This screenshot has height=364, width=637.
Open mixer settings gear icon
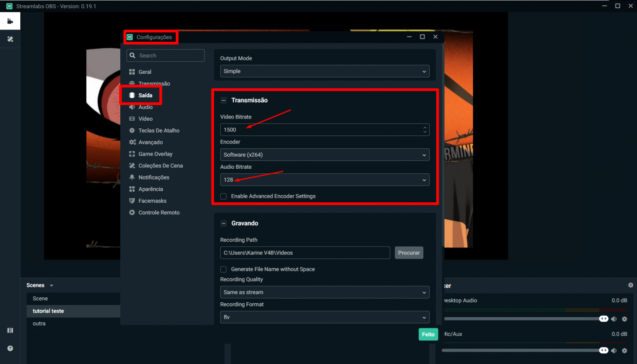(630, 285)
